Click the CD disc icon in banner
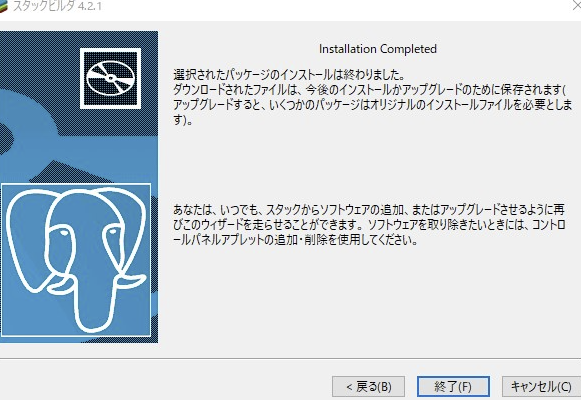This screenshot has height=400, width=581. pos(110,79)
